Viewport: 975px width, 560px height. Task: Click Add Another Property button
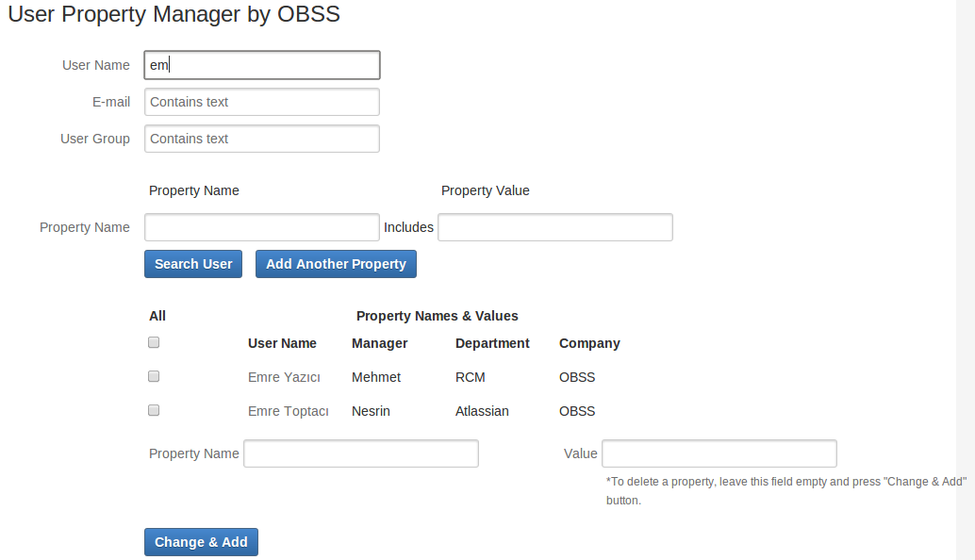tap(336, 264)
